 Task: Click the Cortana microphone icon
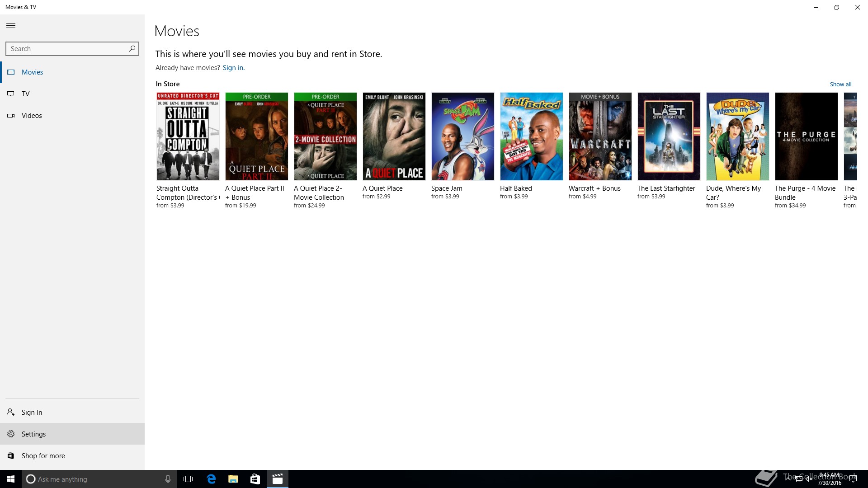point(168,479)
